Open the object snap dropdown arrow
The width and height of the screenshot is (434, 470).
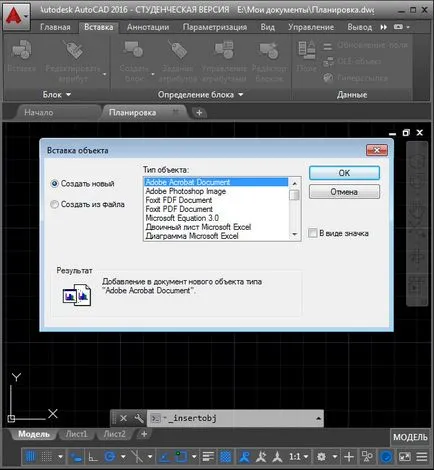pyautogui.click(x=194, y=457)
